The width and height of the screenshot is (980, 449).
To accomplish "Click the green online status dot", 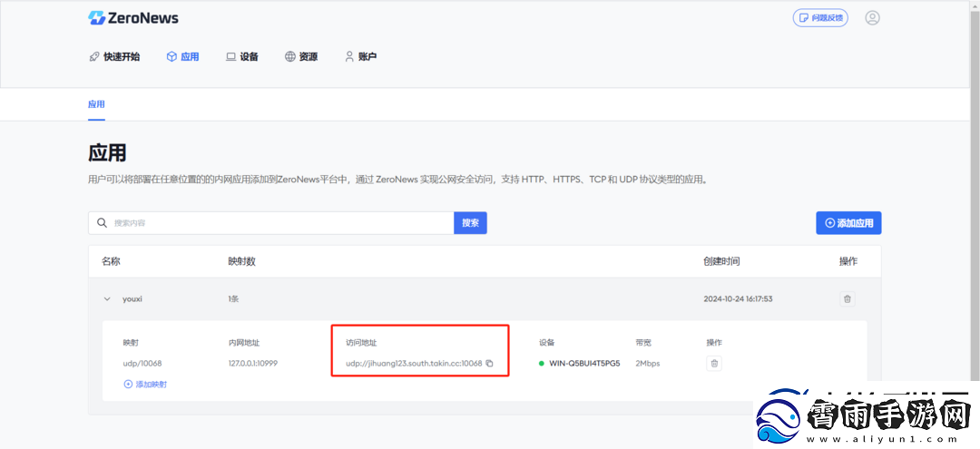I will pyautogui.click(x=541, y=364).
